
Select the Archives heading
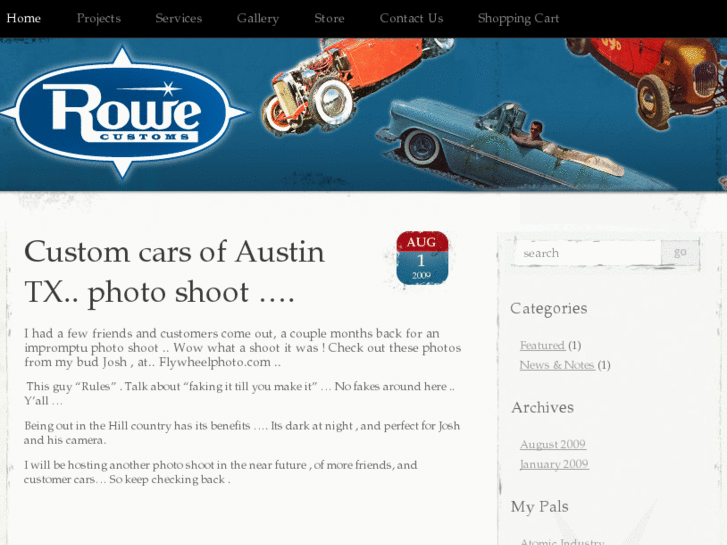pos(542,407)
